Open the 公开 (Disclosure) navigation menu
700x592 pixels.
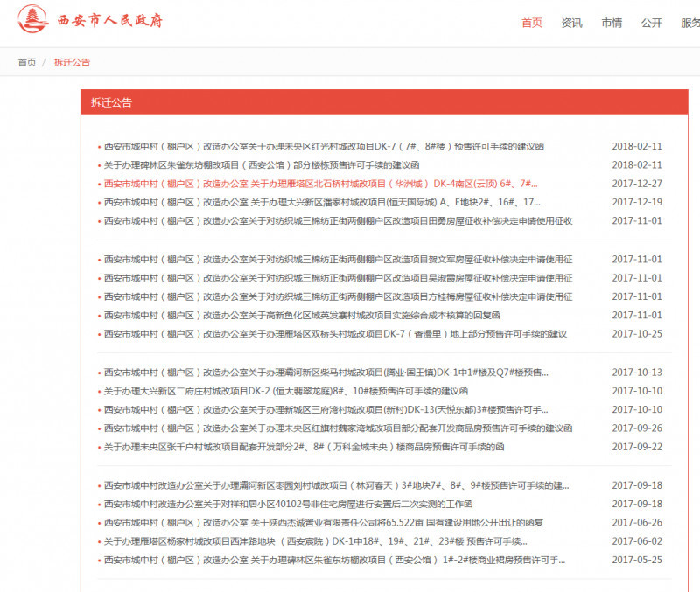point(651,23)
